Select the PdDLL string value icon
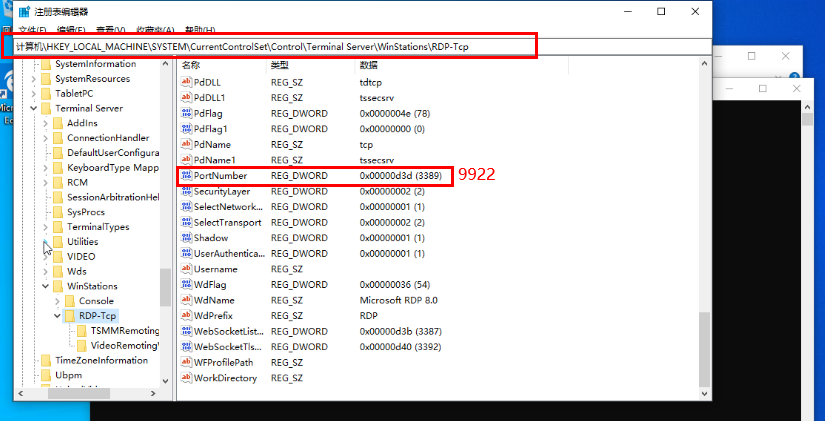The width and height of the screenshot is (825, 421). pyautogui.click(x=185, y=81)
